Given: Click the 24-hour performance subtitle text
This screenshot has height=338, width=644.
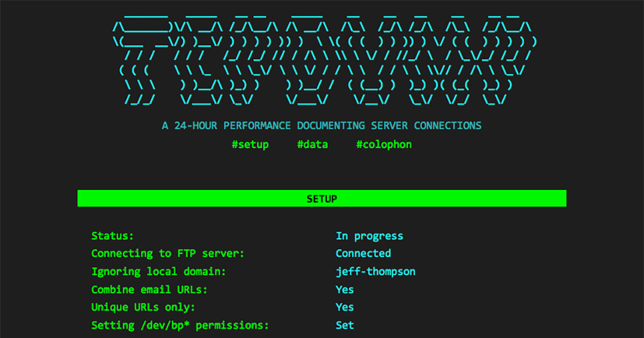Looking at the screenshot, I should click(x=322, y=126).
